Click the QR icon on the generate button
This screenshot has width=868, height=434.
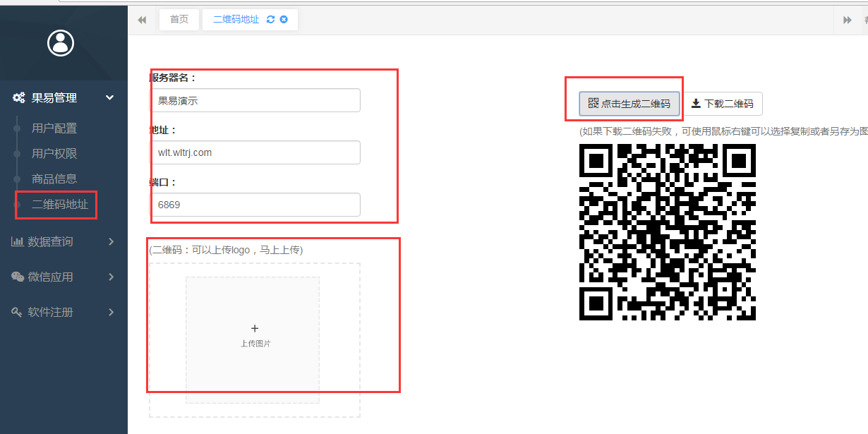pos(593,103)
